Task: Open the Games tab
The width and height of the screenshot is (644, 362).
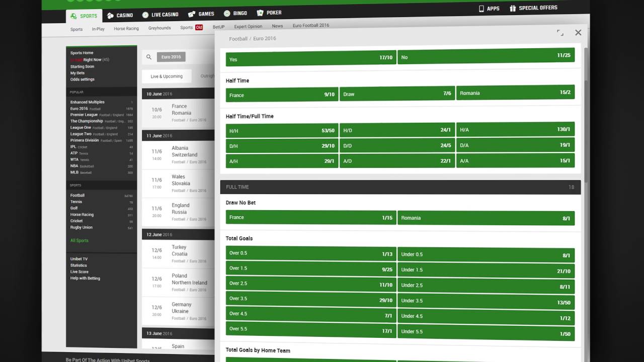Action: tap(201, 14)
